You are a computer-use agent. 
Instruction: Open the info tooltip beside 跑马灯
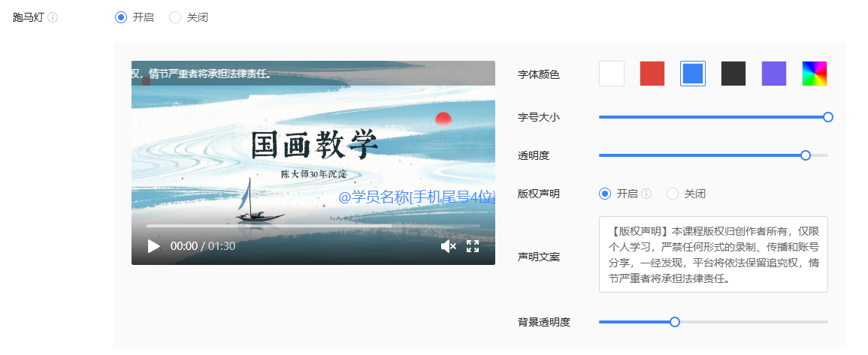point(53,17)
